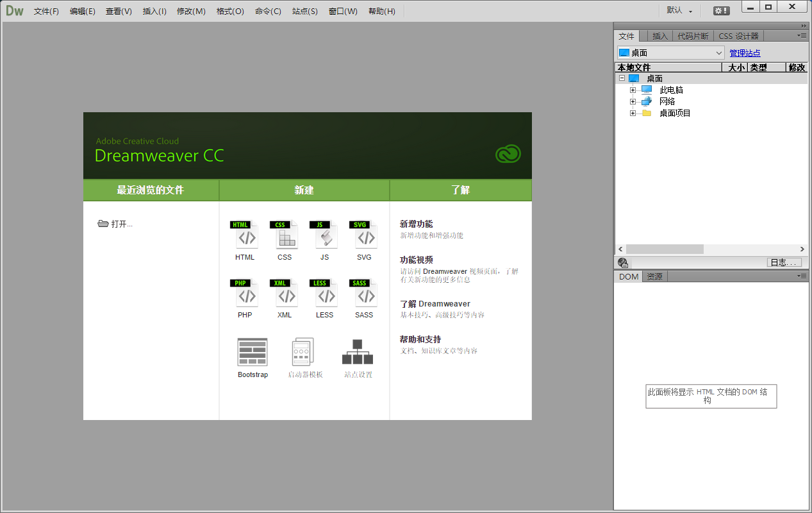Viewport: 812px width, 513px height.
Task: Expand the 桌面项目 tree node
Action: [633, 113]
